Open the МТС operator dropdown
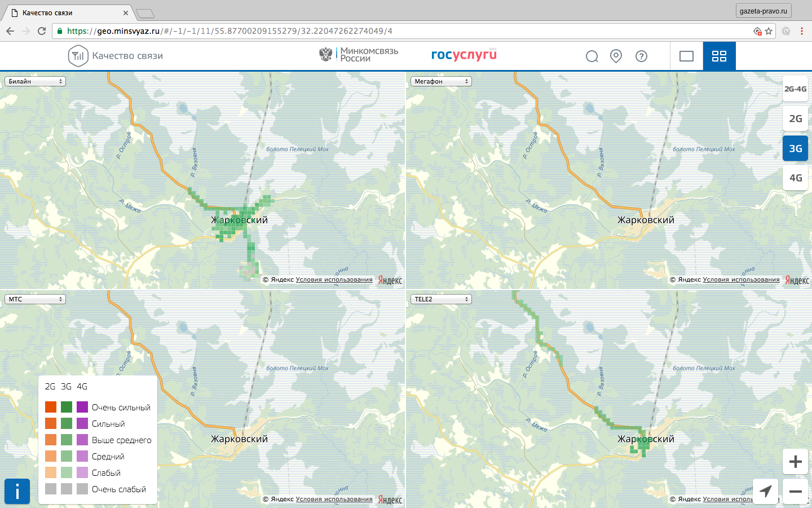Viewport: 812px width, 508px height. point(35,299)
